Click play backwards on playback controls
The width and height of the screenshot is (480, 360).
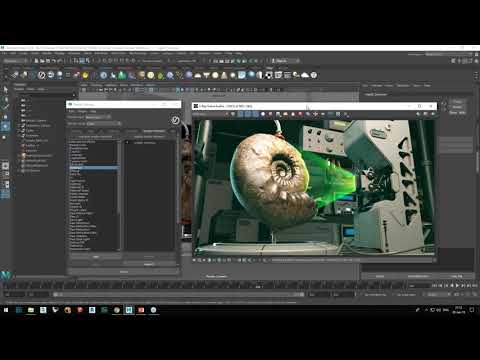click(x=452, y=286)
